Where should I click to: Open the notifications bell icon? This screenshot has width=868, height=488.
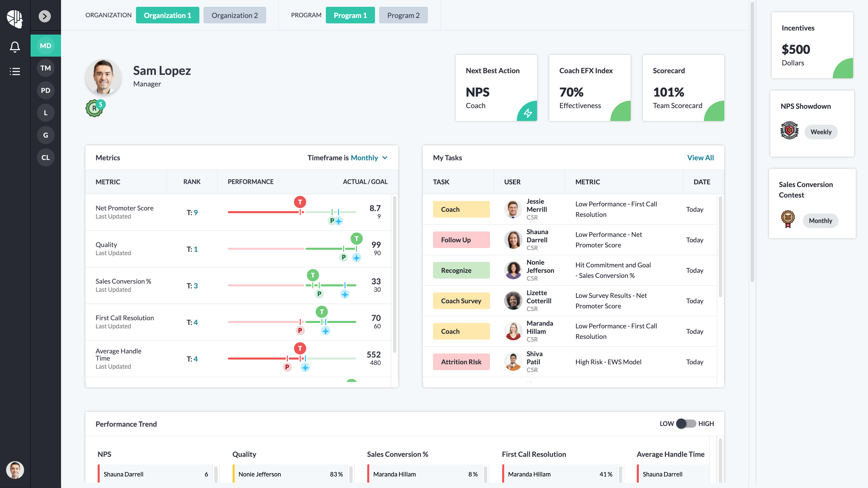click(x=15, y=47)
